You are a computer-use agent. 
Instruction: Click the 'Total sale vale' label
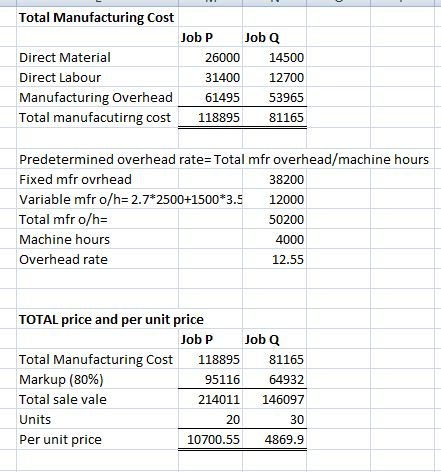(63, 400)
